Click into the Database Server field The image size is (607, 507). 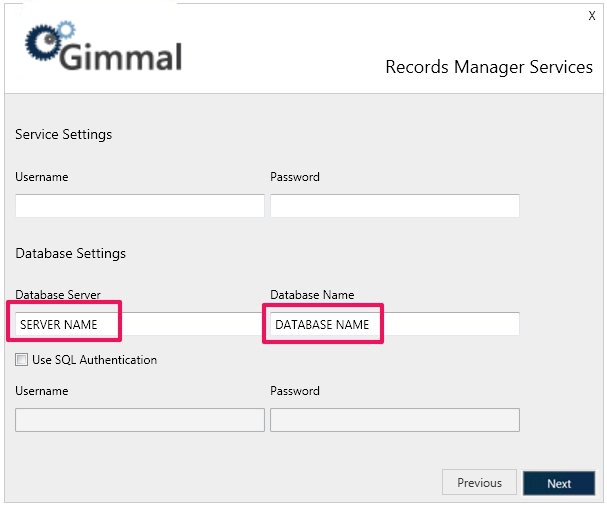[x=139, y=324]
